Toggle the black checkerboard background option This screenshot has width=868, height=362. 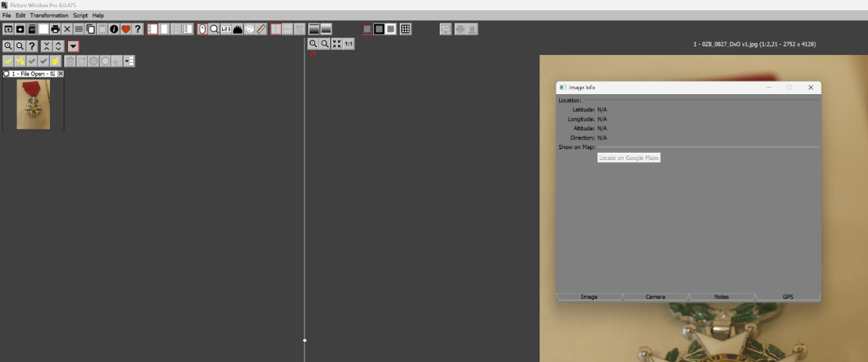pos(379,29)
